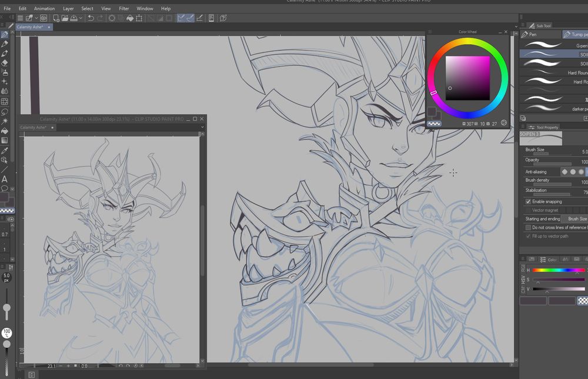This screenshot has height=379, width=588.
Task: Select the Balloon tool
Action: 5,188
